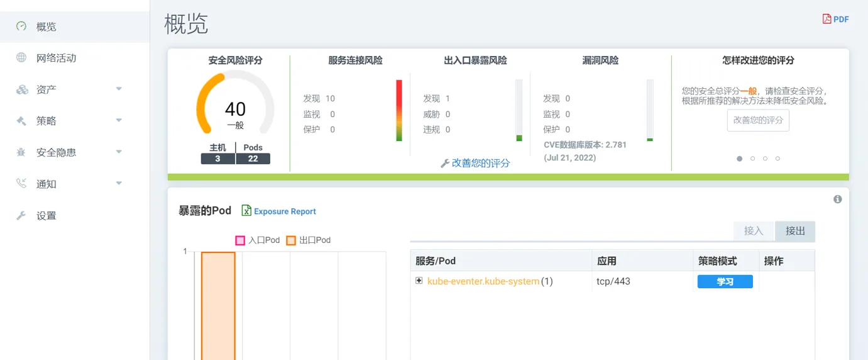The height and width of the screenshot is (360, 868).
Task: Click the 主机 count badge 3
Action: click(x=217, y=159)
